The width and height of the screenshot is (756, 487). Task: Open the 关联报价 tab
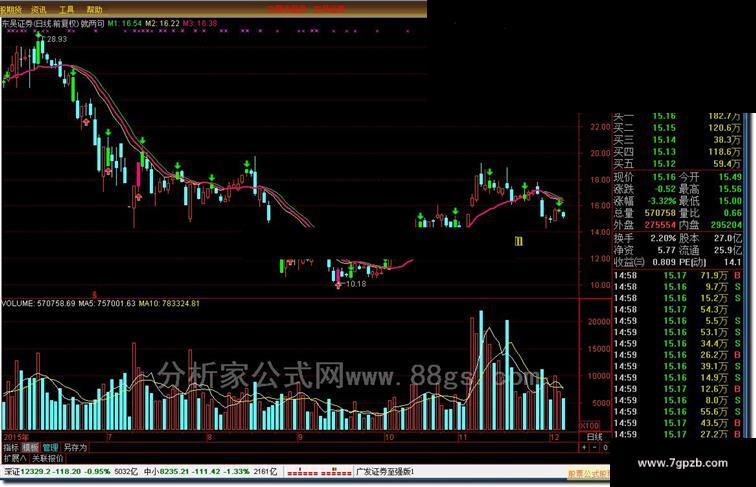(47, 458)
